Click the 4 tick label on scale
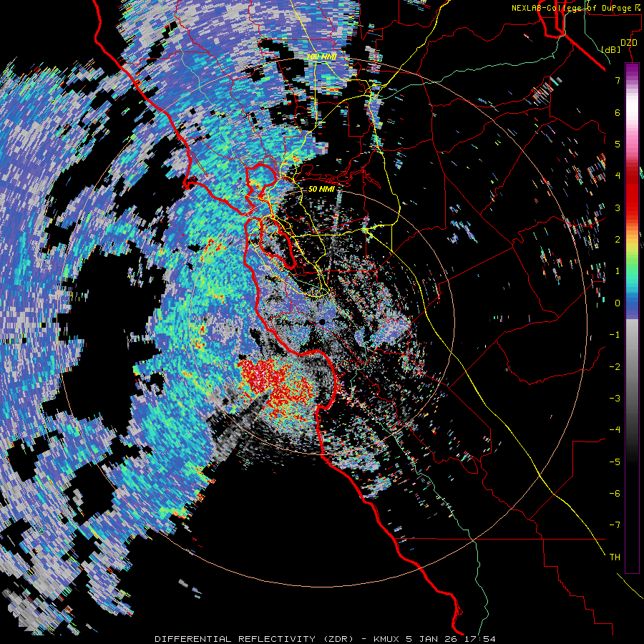644x644 pixels. click(618, 176)
